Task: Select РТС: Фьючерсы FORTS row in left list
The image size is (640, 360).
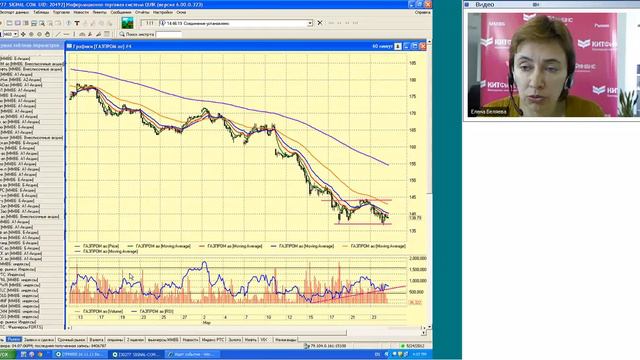Action: click(x=22, y=327)
